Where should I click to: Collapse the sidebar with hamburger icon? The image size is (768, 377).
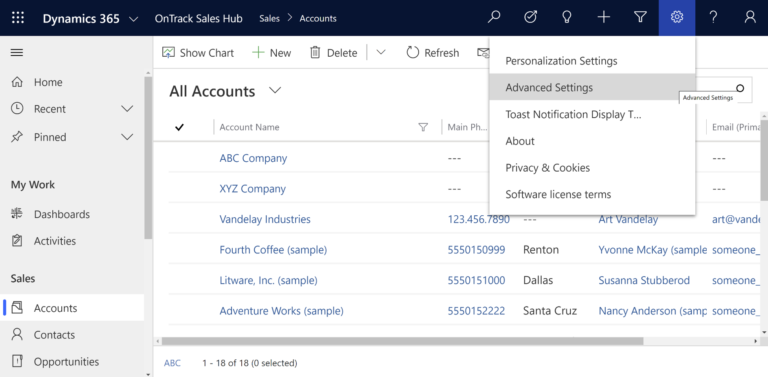(17, 52)
